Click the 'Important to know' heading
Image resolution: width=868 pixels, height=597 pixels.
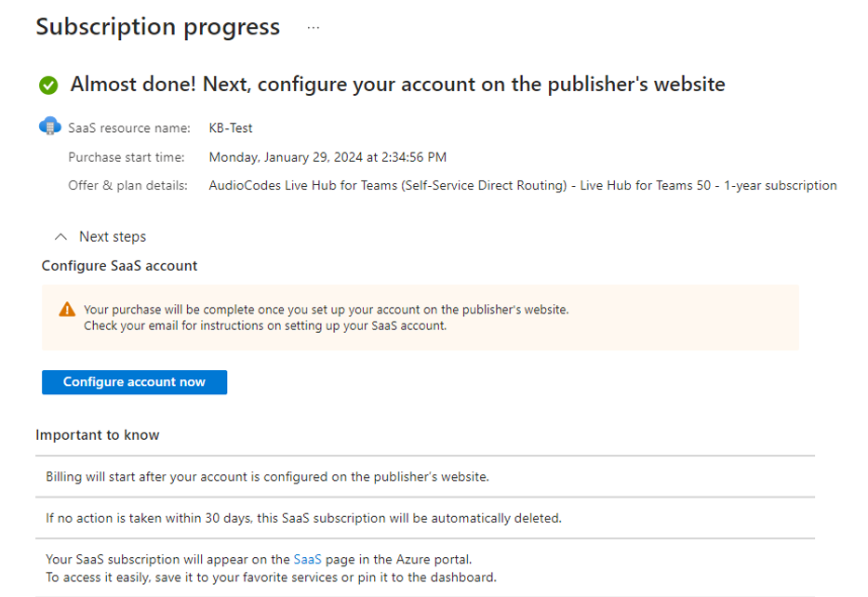(98, 435)
